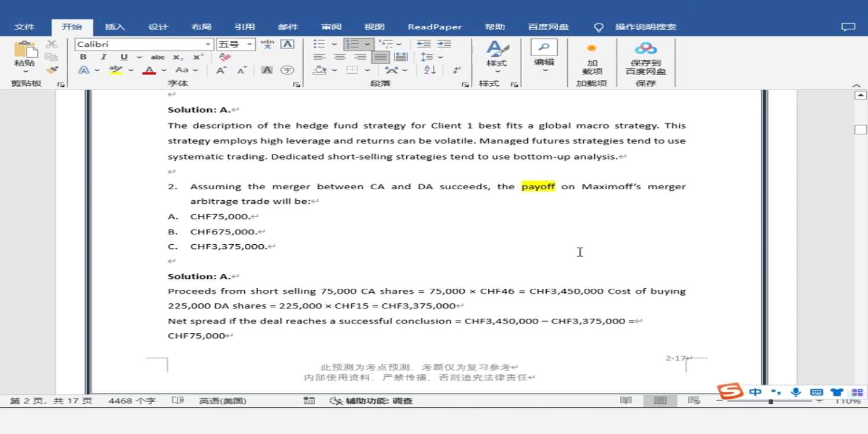Open the Calibri font name dropdown
This screenshot has width=868, height=434.
[x=208, y=45]
